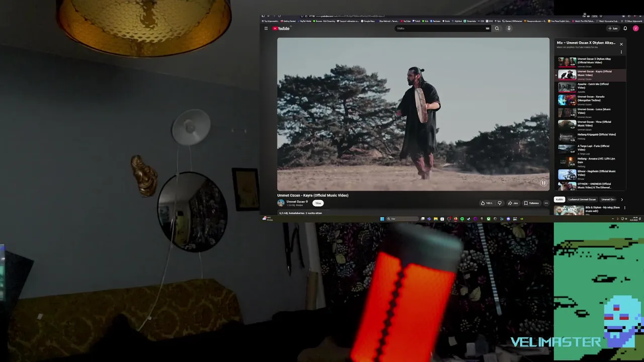Screen dimensions: 644x362
Task: Open the pink account avatar menu
Action: [x=635, y=28]
